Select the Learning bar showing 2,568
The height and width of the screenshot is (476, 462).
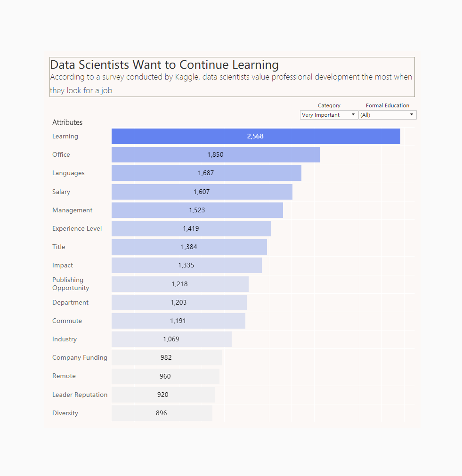point(256,136)
